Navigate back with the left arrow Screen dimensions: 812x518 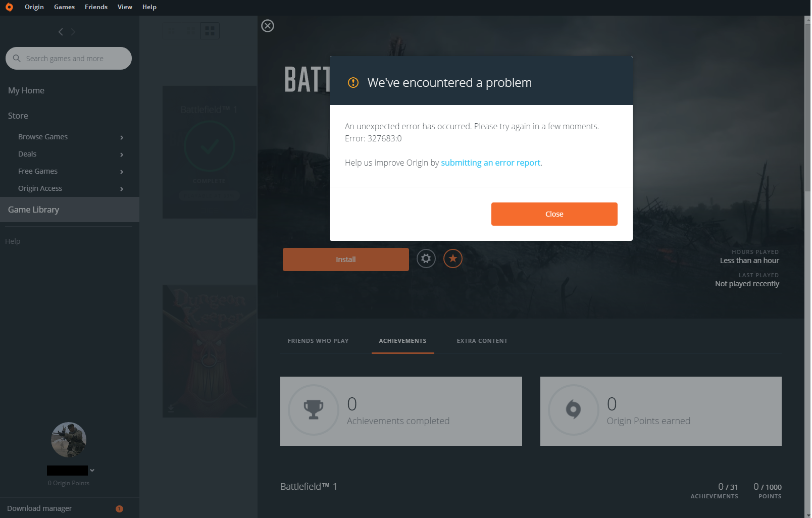(x=61, y=32)
